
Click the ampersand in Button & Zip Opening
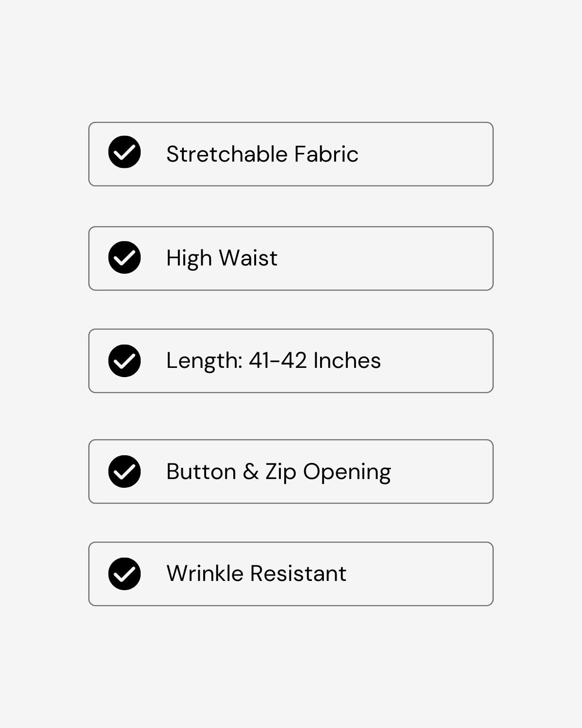click(251, 471)
